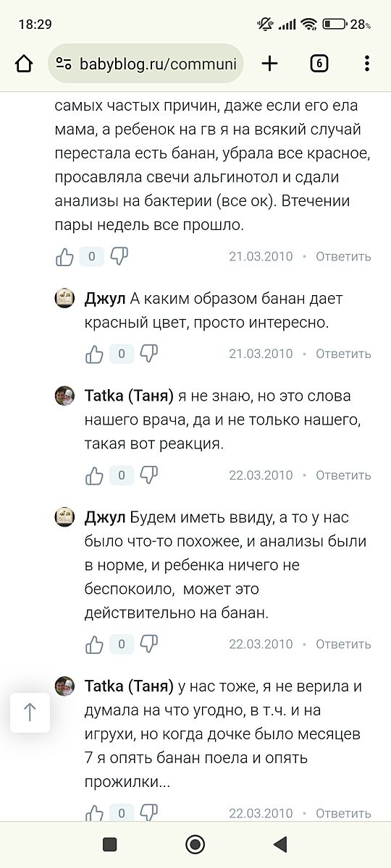Open recent apps with square button
Screen dimensions: 391x868
point(110,843)
